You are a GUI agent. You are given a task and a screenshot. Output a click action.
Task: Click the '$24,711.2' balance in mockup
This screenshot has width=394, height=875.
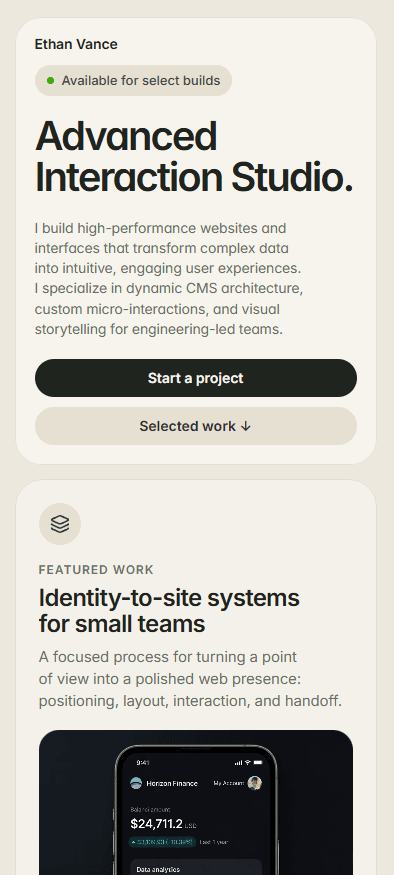(156, 824)
